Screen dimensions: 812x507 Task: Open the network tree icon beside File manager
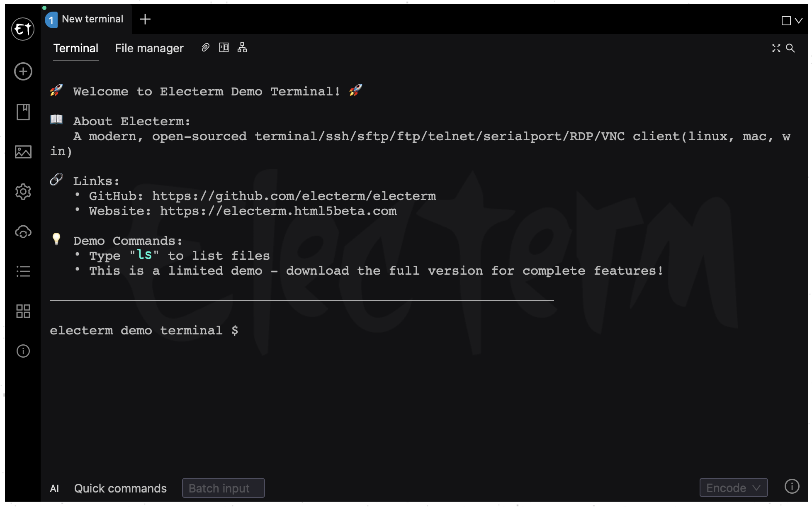[x=242, y=47]
